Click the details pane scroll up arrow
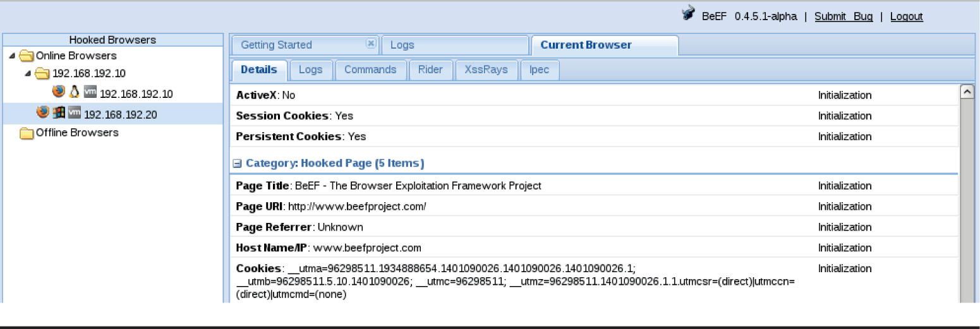 pos(966,92)
